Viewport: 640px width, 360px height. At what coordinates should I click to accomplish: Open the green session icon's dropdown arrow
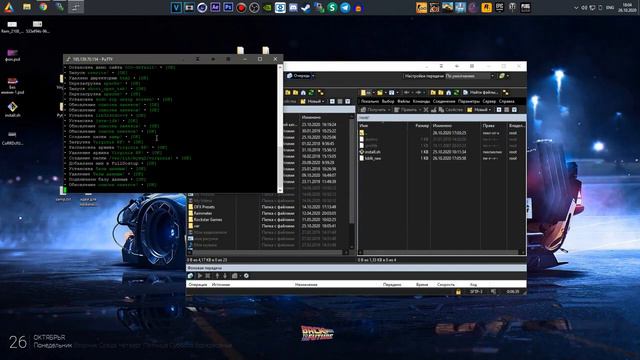coord(507,76)
